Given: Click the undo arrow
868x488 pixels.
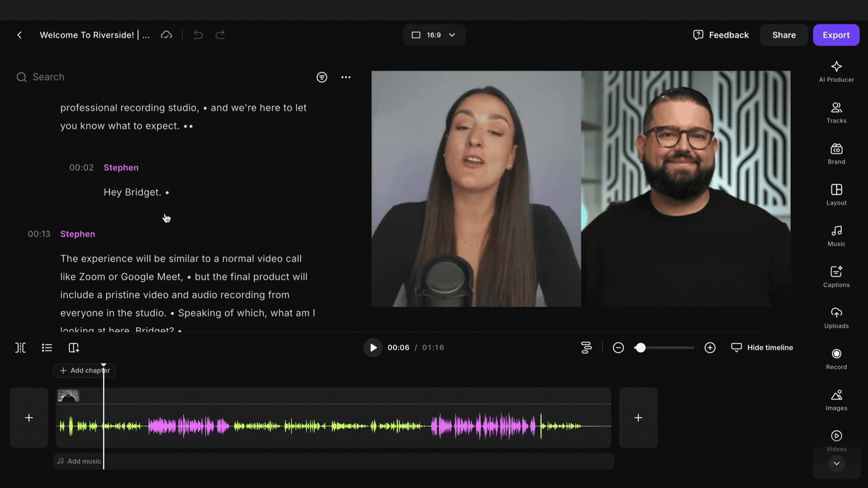Looking at the screenshot, I should [x=198, y=35].
